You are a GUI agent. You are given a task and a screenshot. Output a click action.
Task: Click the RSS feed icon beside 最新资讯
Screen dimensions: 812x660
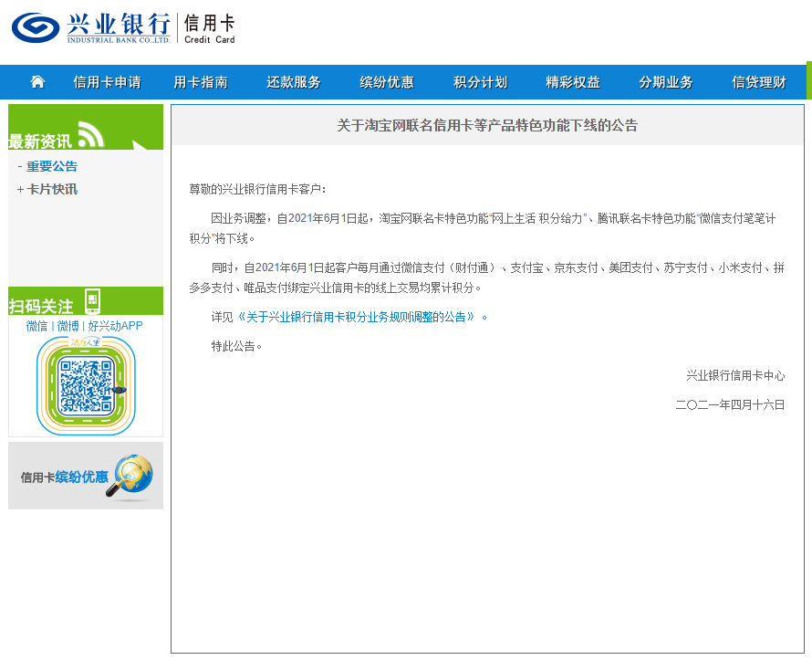[90, 135]
